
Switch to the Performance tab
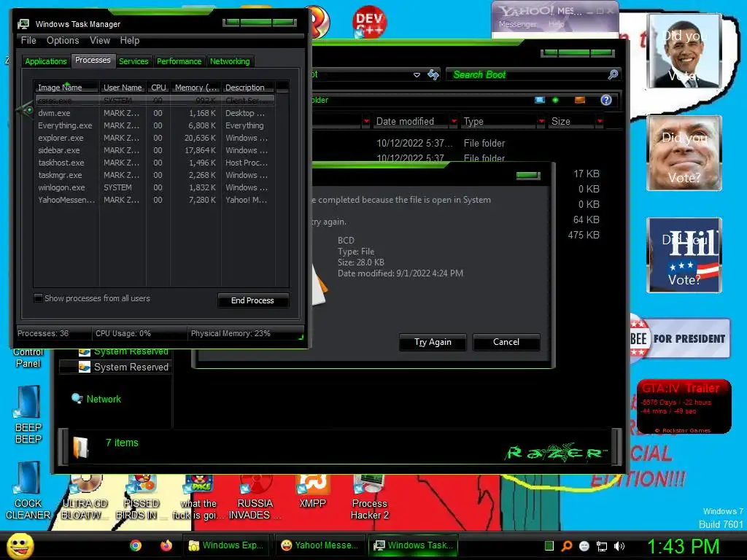click(x=179, y=61)
